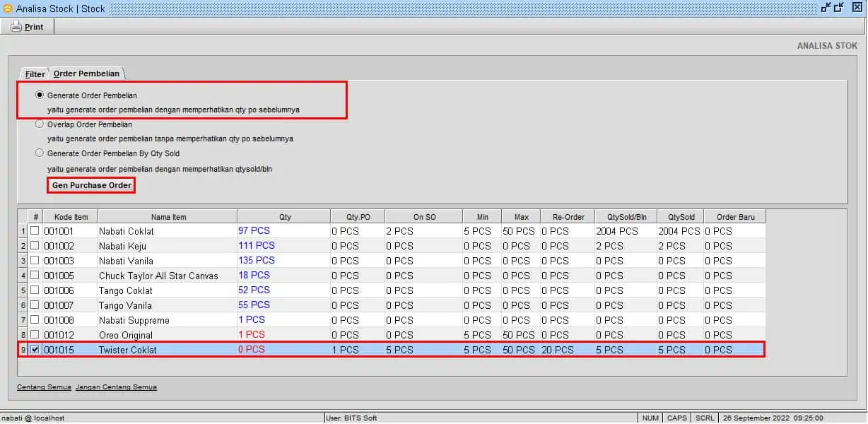Enable the checkbox for Tango Vanila
This screenshot has height=424, width=868.
coord(35,305)
